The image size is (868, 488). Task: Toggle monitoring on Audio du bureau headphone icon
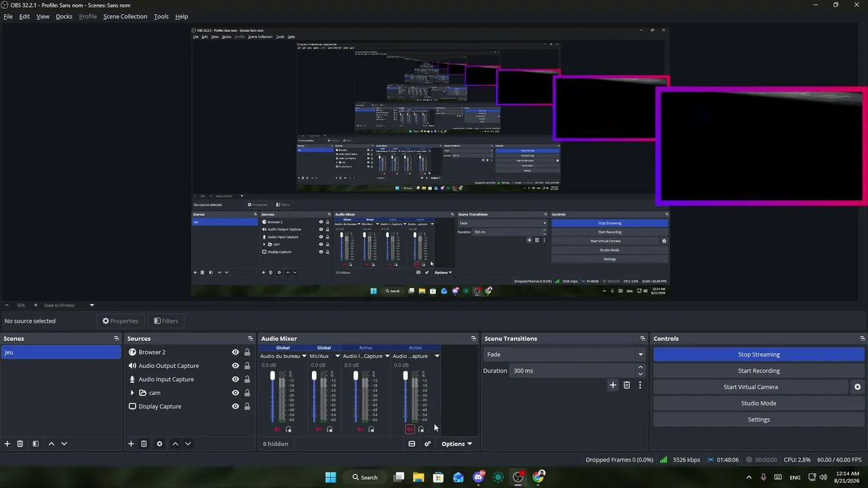click(288, 430)
